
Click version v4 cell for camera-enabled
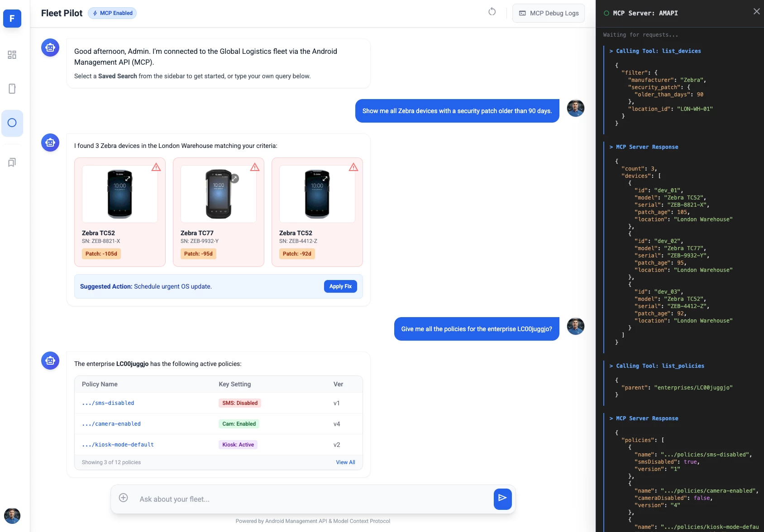click(337, 424)
